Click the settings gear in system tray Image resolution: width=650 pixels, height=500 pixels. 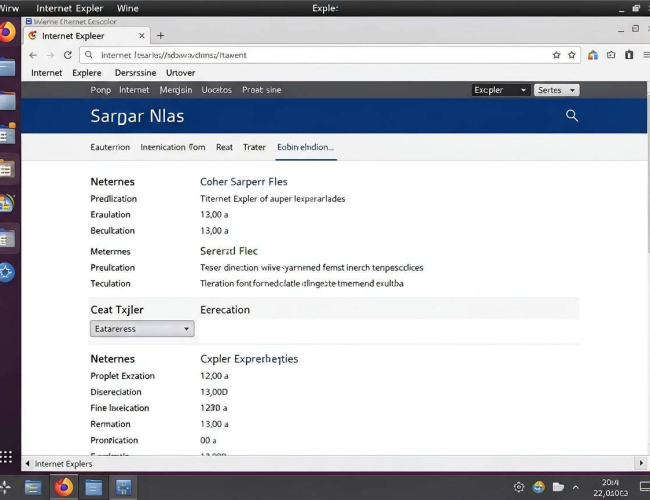[x=519, y=487]
